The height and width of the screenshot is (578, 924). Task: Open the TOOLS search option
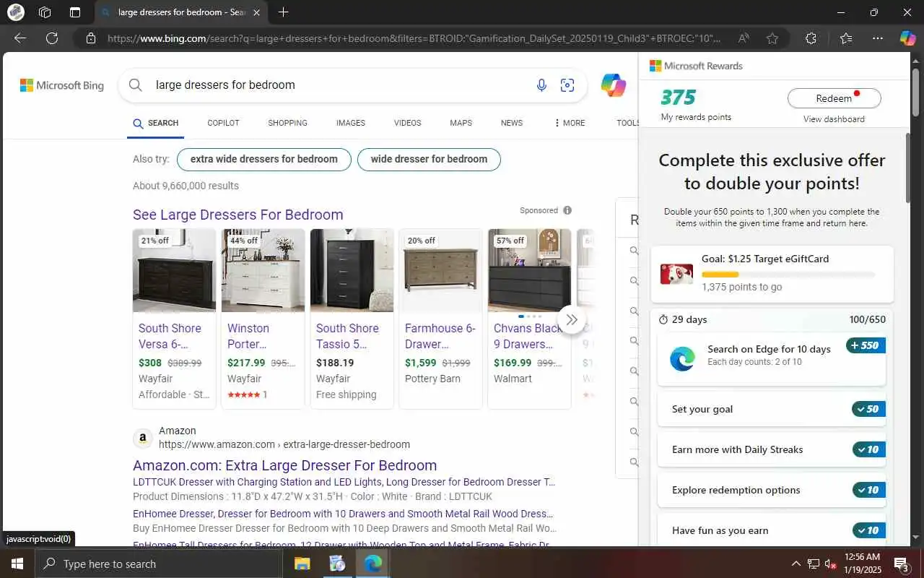627,123
